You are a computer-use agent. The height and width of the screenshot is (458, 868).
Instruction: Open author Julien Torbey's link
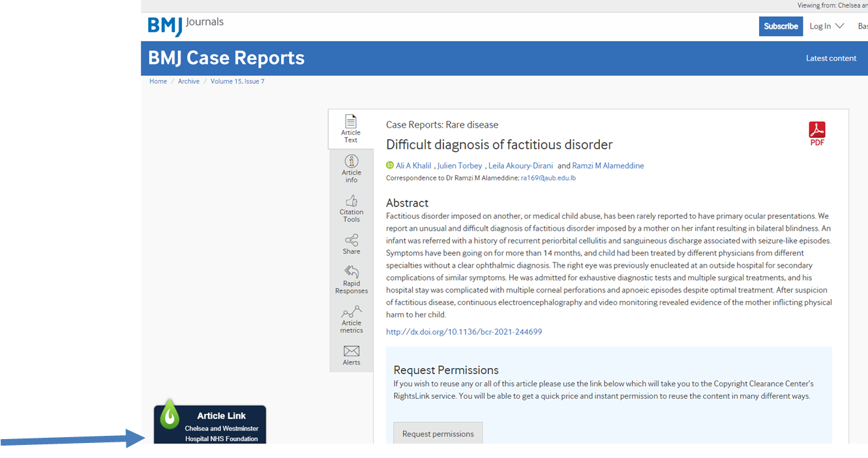coord(460,165)
